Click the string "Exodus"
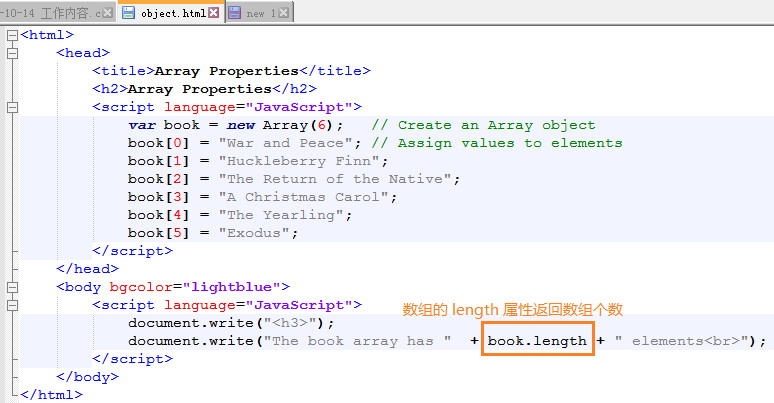 coord(254,233)
